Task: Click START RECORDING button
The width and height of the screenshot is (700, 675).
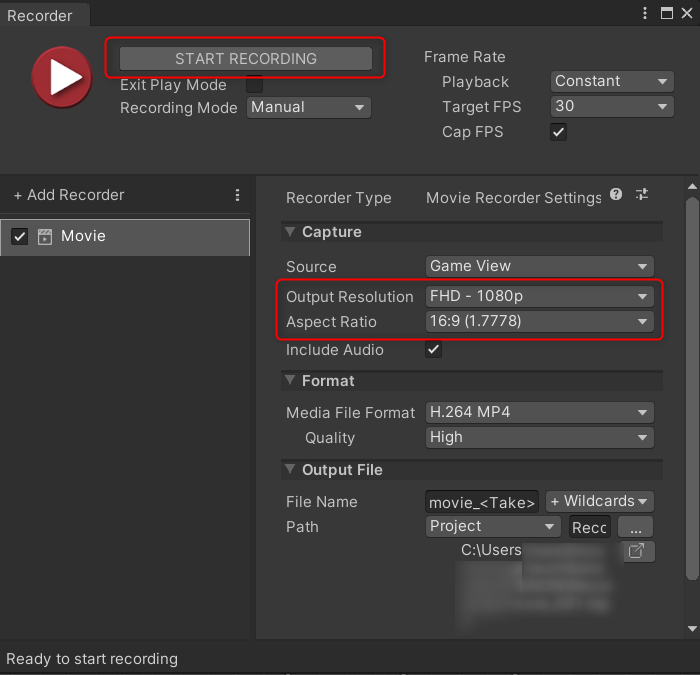Action: (246, 58)
